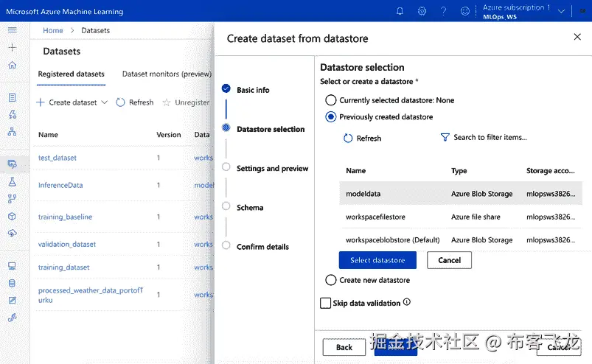592x364 pixels.
Task: Click Home breadcrumb link
Action: click(x=53, y=30)
